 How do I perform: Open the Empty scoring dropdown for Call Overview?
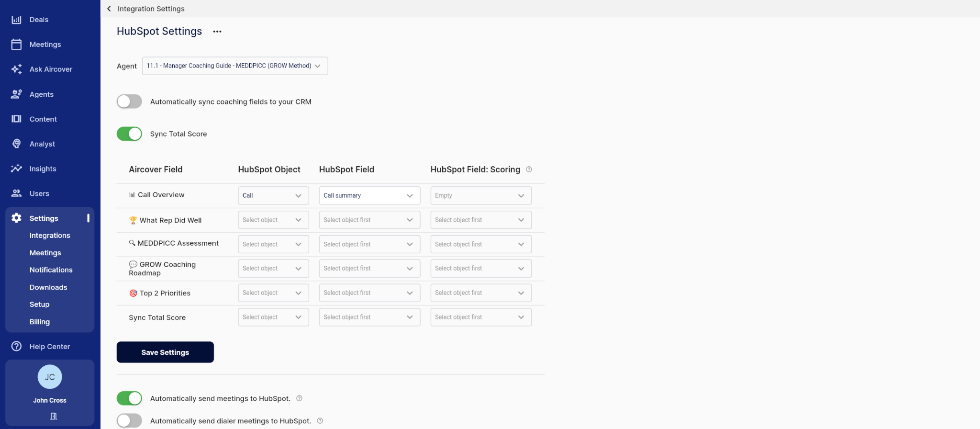pyautogui.click(x=481, y=195)
